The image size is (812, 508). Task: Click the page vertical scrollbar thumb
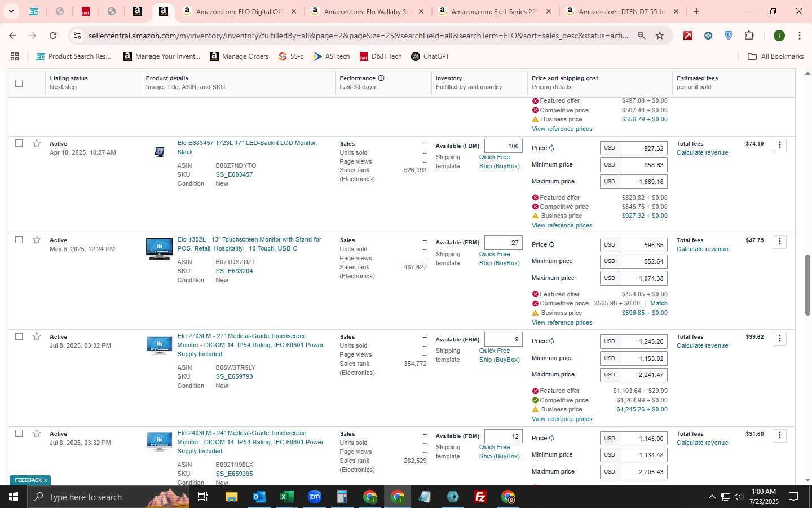coord(807,285)
